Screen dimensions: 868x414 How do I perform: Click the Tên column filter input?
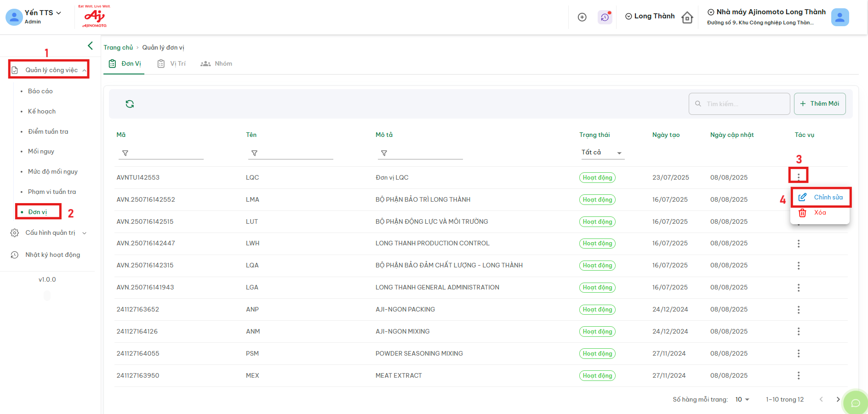tap(291, 153)
